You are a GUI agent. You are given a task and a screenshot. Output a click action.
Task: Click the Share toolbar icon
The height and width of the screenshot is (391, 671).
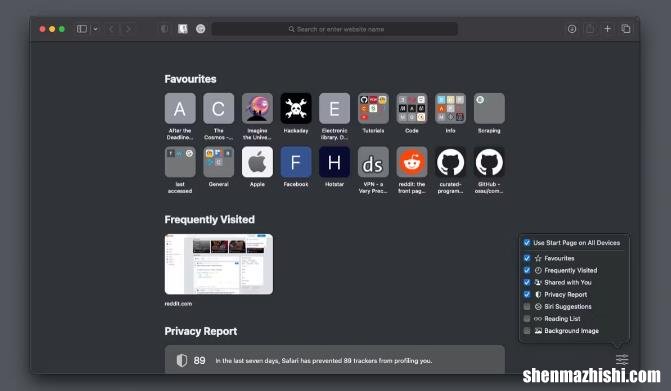(590, 29)
